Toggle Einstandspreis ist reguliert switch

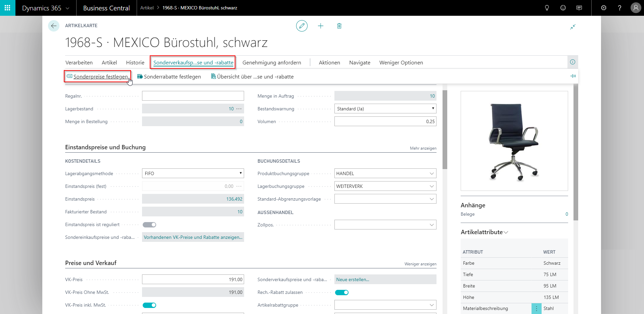coord(149,225)
